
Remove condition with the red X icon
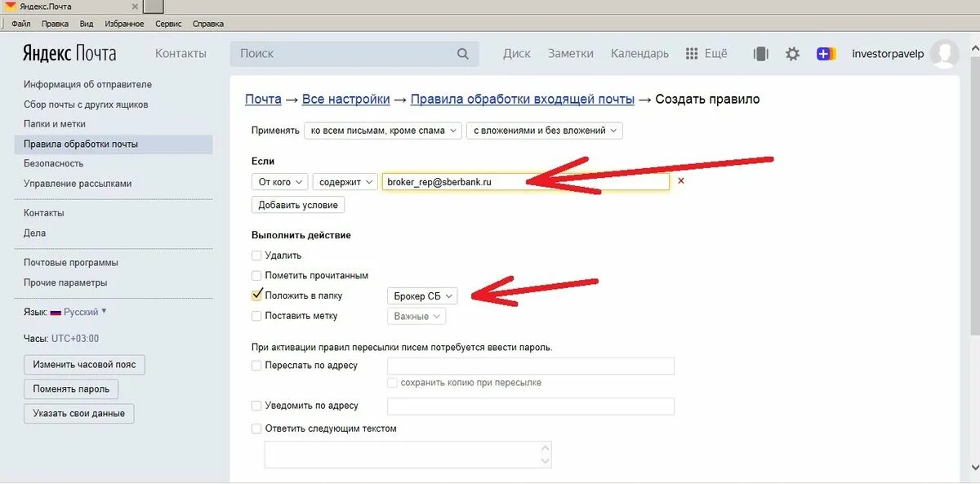click(x=681, y=181)
